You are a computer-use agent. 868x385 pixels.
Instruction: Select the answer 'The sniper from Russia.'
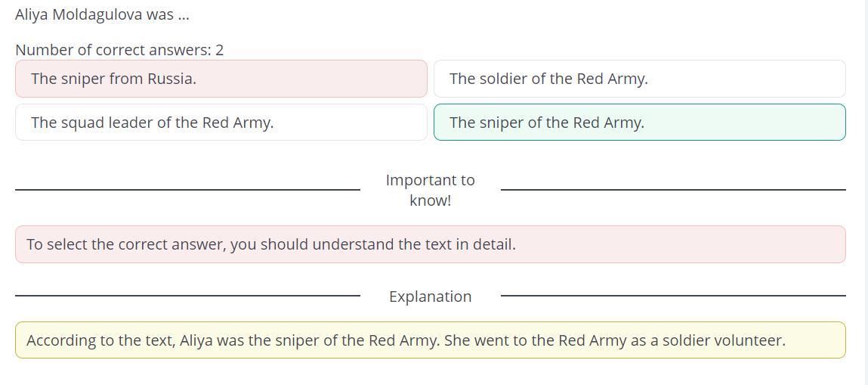click(221, 79)
